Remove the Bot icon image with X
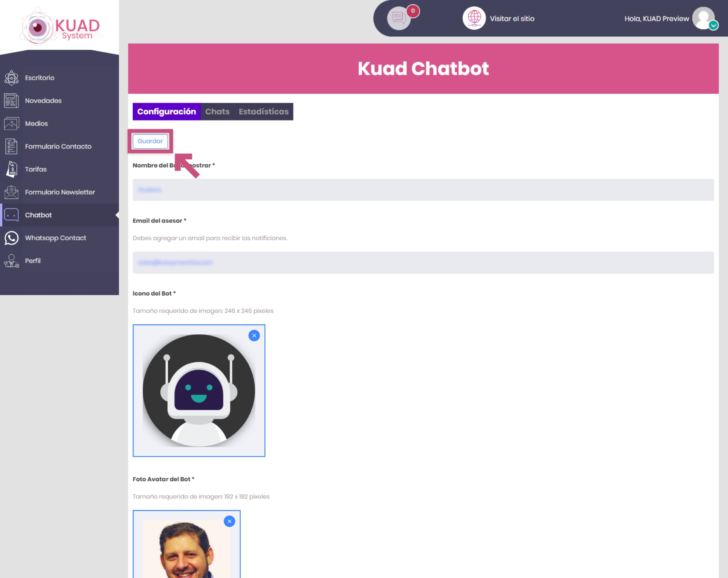Image resolution: width=728 pixels, height=578 pixels. tap(254, 335)
